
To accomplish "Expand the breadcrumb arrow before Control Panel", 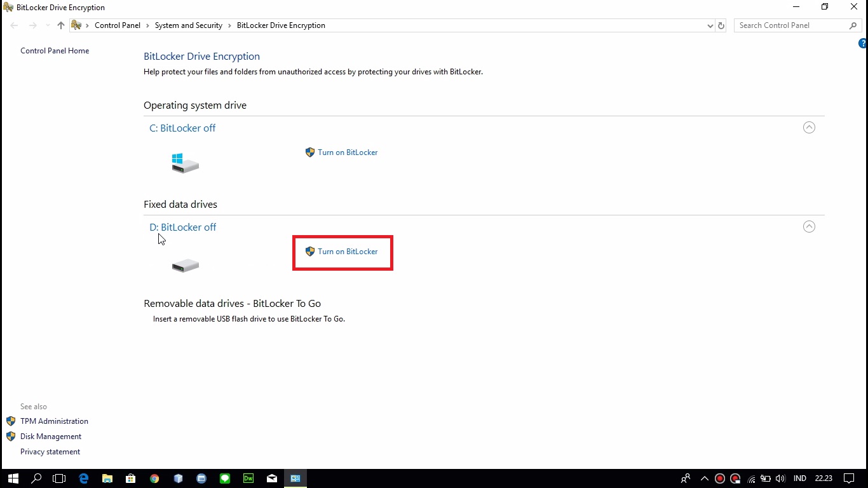I will (x=88, y=25).
